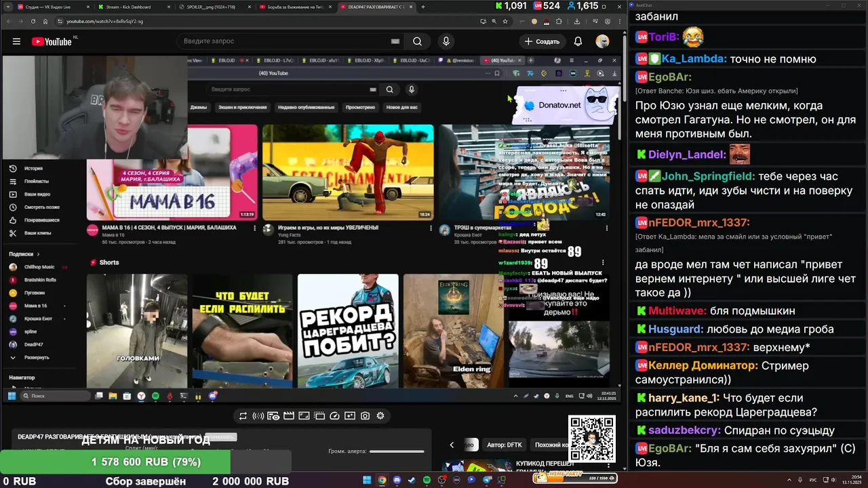Take a screenshot with the camera icon

point(365,415)
